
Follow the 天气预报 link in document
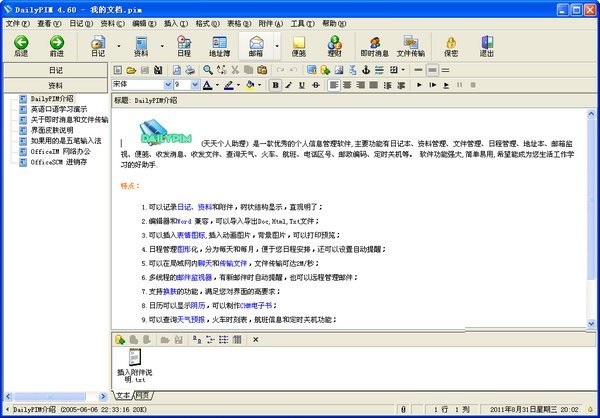click(191, 320)
